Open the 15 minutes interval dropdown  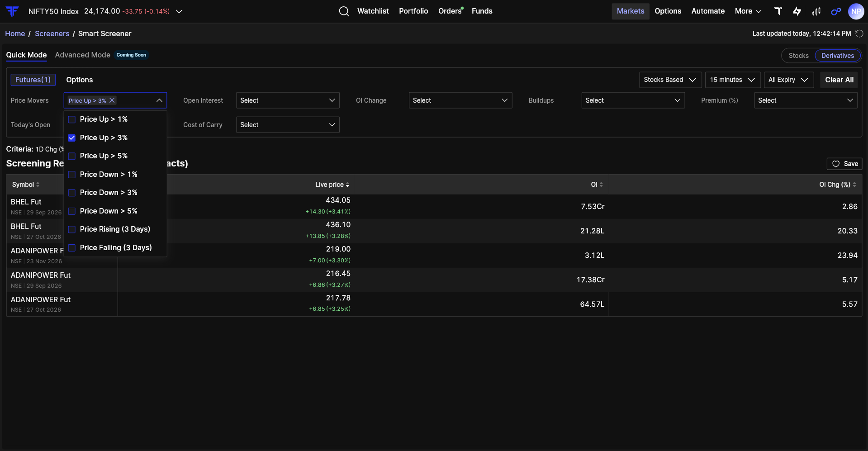(x=733, y=80)
